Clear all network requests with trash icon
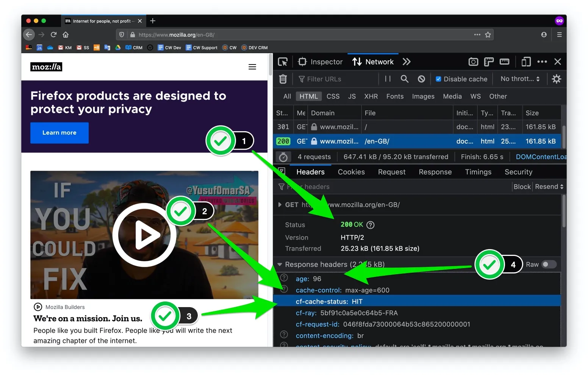This screenshot has height=375, width=588. tap(283, 79)
